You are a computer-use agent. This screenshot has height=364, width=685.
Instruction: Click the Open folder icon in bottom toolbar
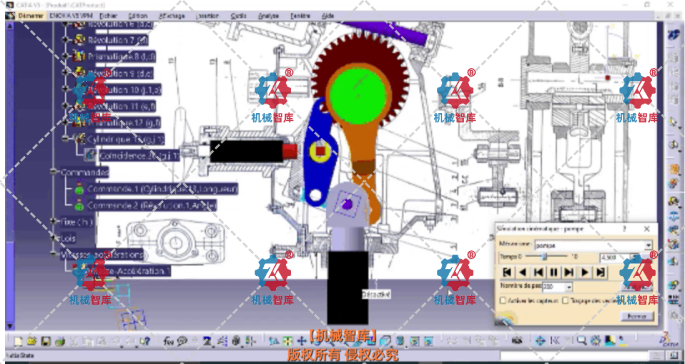tap(31, 341)
